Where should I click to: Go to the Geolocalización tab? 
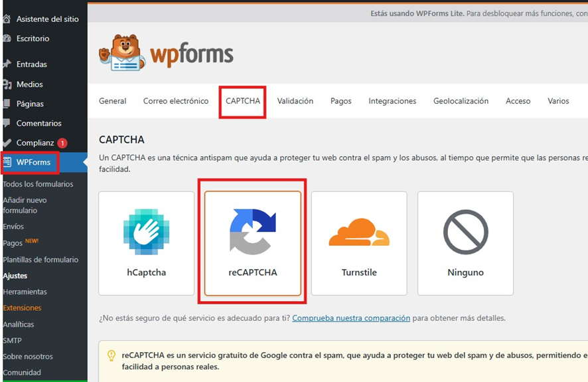(x=461, y=101)
